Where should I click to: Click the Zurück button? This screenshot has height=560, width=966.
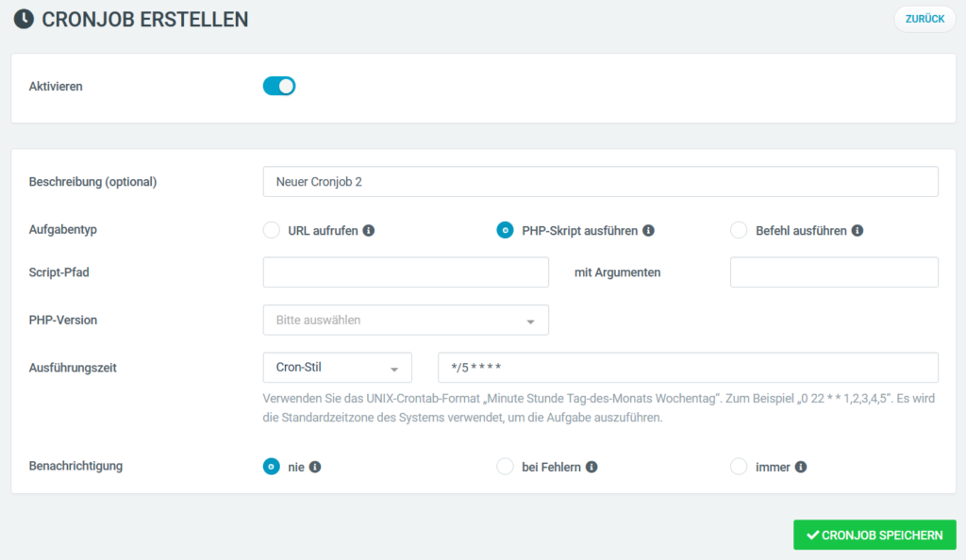924,19
